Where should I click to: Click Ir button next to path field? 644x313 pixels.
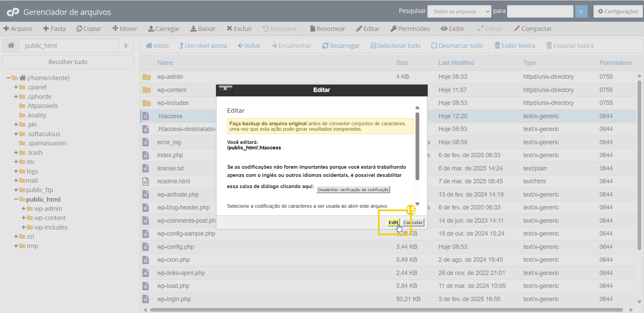[x=126, y=45]
